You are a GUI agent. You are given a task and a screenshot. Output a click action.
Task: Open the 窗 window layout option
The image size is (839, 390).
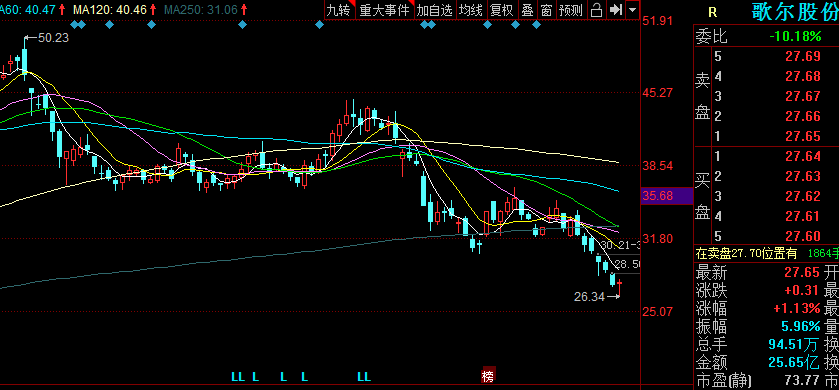tap(546, 9)
